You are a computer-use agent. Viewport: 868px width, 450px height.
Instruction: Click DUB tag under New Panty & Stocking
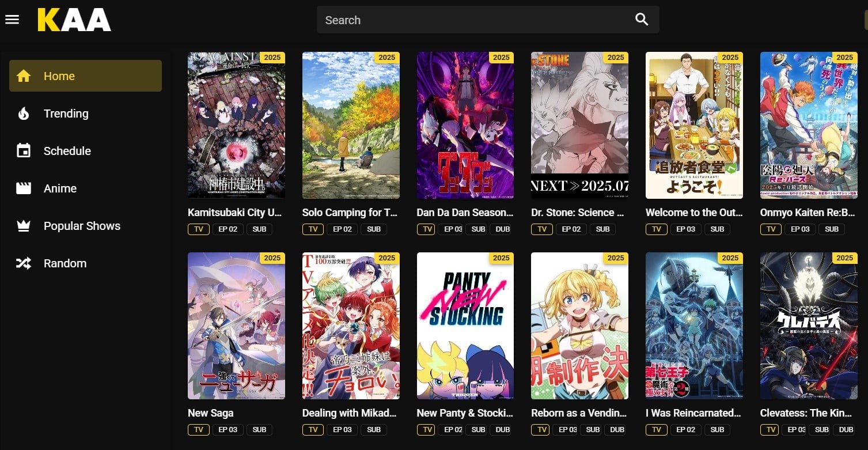[x=502, y=430]
